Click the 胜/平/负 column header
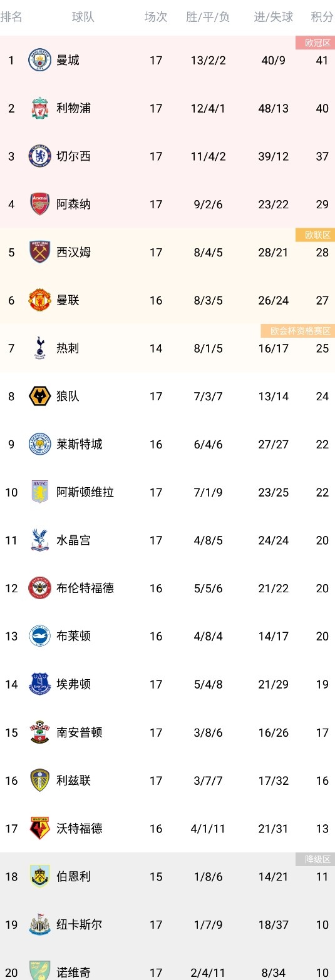This screenshot has width=335, height=980. [x=207, y=17]
